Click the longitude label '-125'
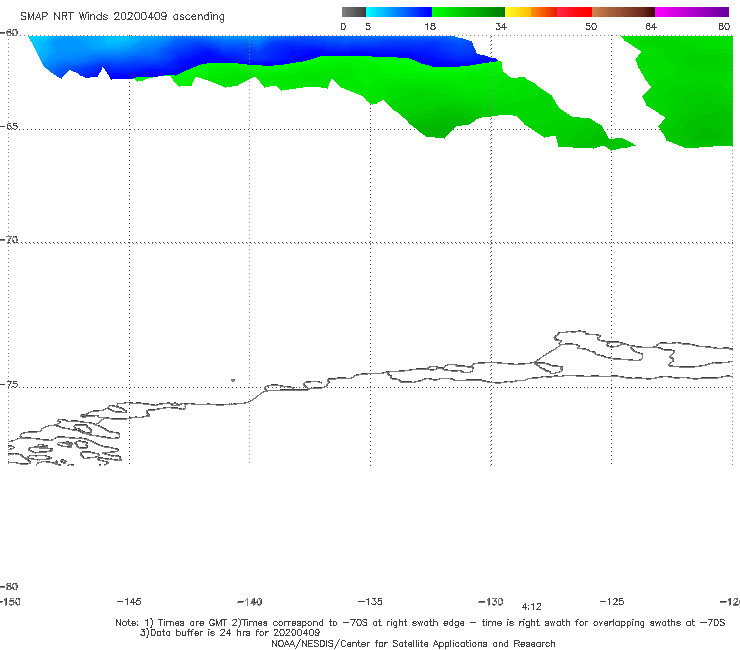The image size is (740, 650). pyautogui.click(x=612, y=602)
